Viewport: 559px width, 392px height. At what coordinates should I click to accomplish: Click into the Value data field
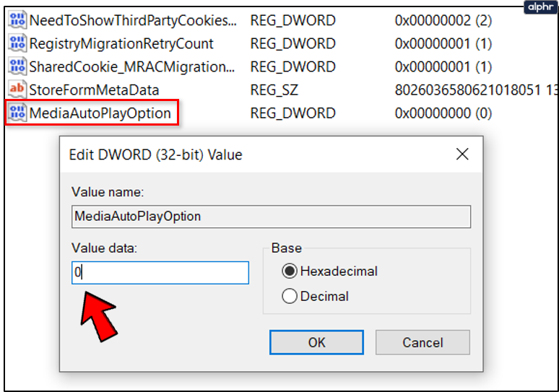point(160,273)
